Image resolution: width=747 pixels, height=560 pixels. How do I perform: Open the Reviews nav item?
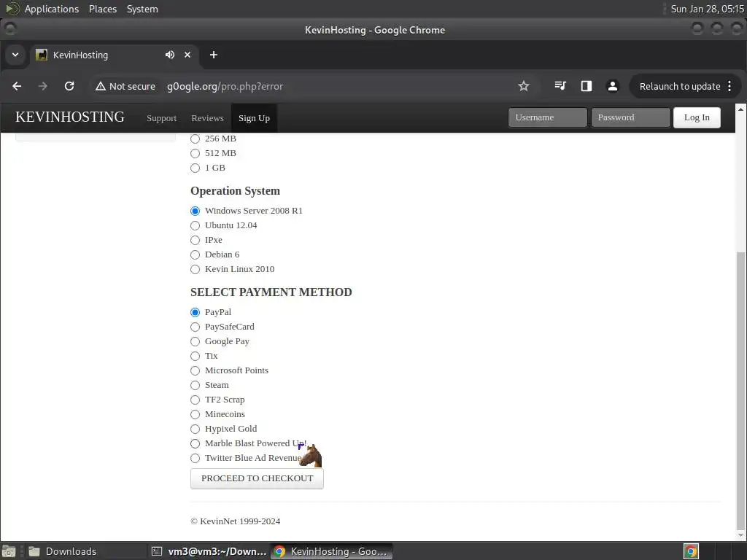(x=207, y=118)
